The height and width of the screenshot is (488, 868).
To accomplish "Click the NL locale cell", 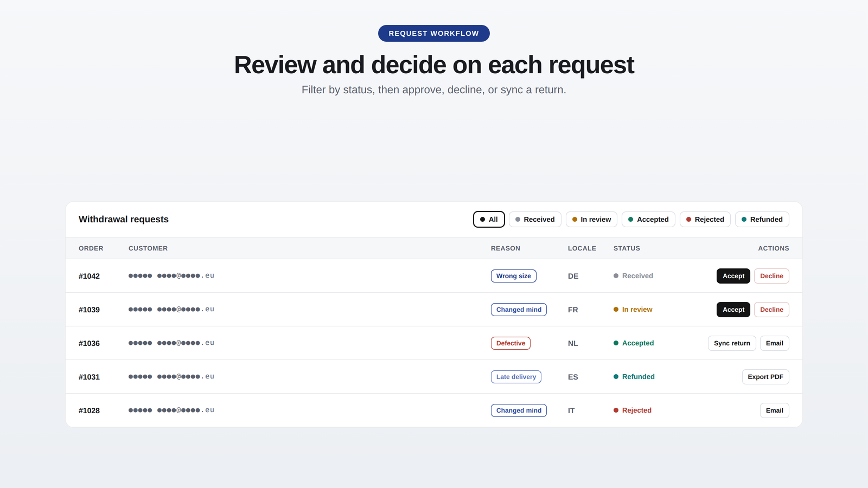I will 573,343.
